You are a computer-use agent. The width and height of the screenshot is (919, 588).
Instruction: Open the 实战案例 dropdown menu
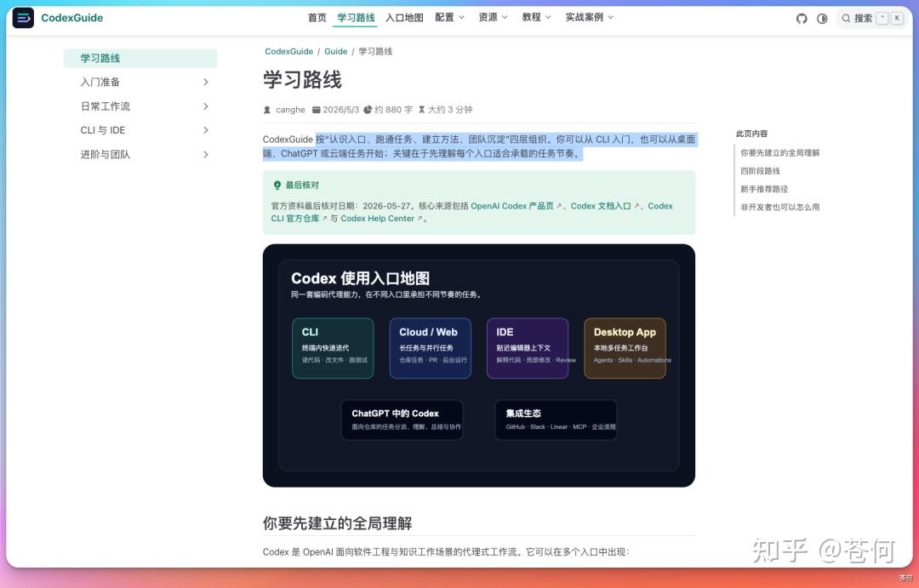coord(589,18)
